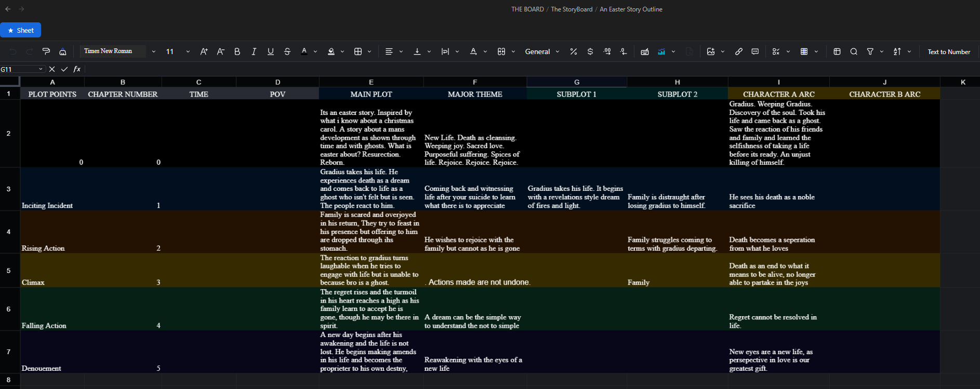The image size is (980, 389).
Task: Open font color dropdown arrow
Action: click(x=315, y=51)
